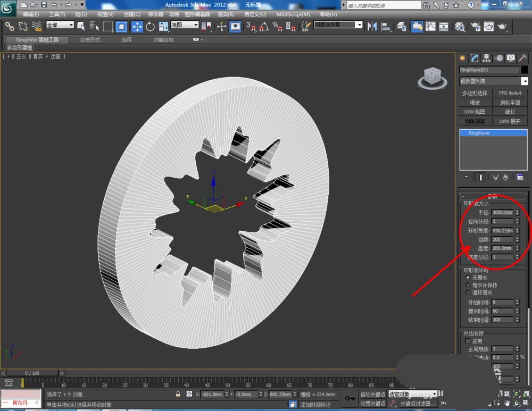The image size is (532, 411).
Task: Activate the Rotate tool in toolbar
Action: coord(151,26)
